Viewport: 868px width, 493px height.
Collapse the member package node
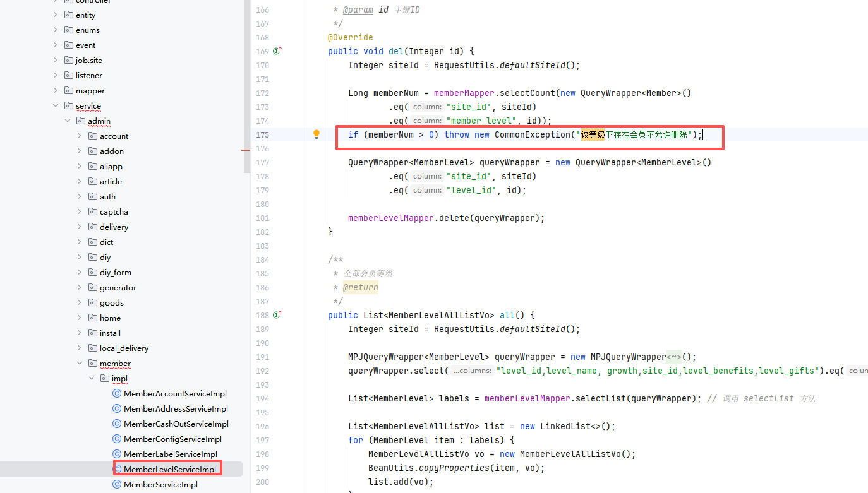(x=80, y=363)
